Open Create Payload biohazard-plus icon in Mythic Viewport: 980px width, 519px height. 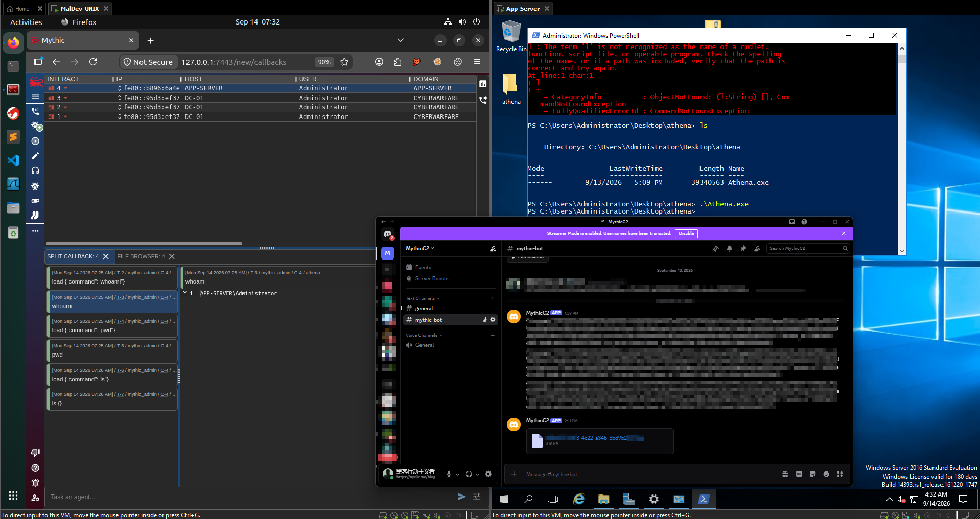pos(36,126)
